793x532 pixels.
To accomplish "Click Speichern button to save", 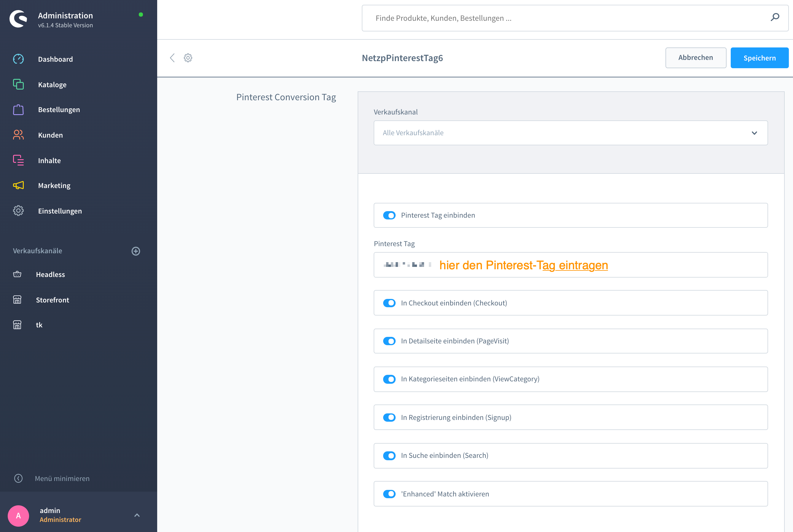I will click(760, 58).
